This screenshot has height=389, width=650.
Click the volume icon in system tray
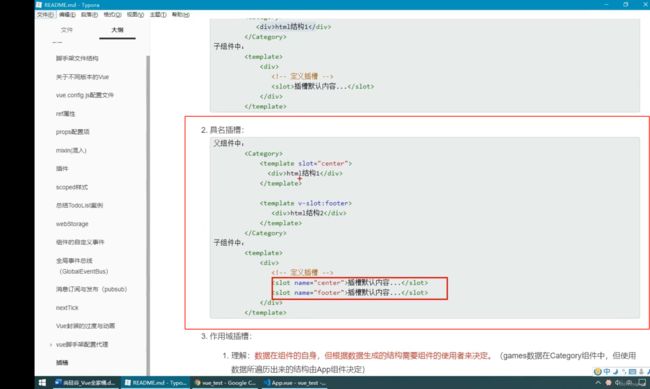[618, 383]
